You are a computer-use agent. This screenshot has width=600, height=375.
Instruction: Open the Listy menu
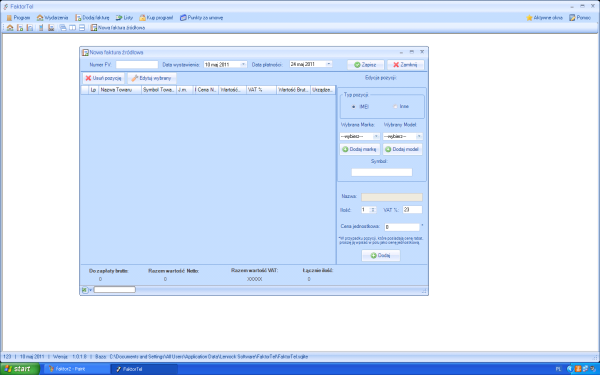point(124,18)
